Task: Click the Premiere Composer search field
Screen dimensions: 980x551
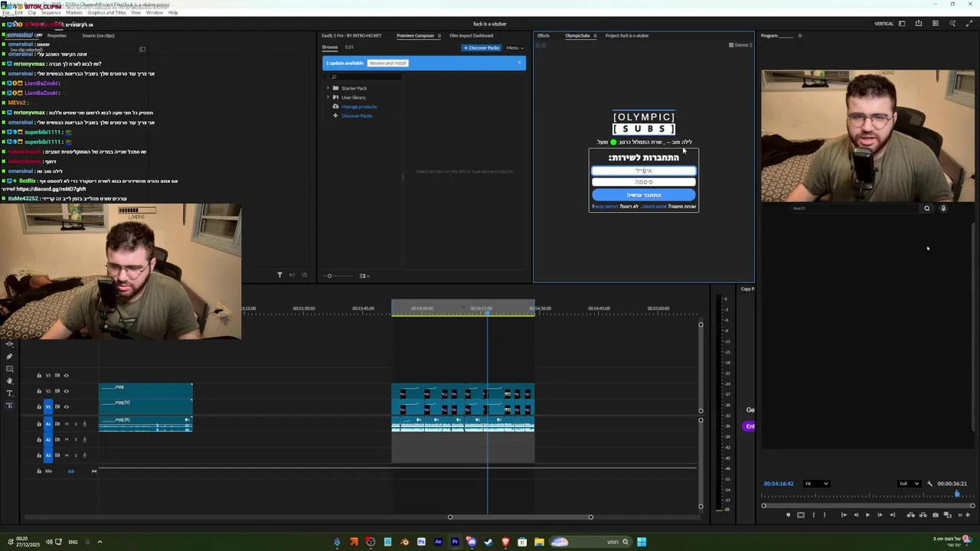Action: tap(366, 77)
